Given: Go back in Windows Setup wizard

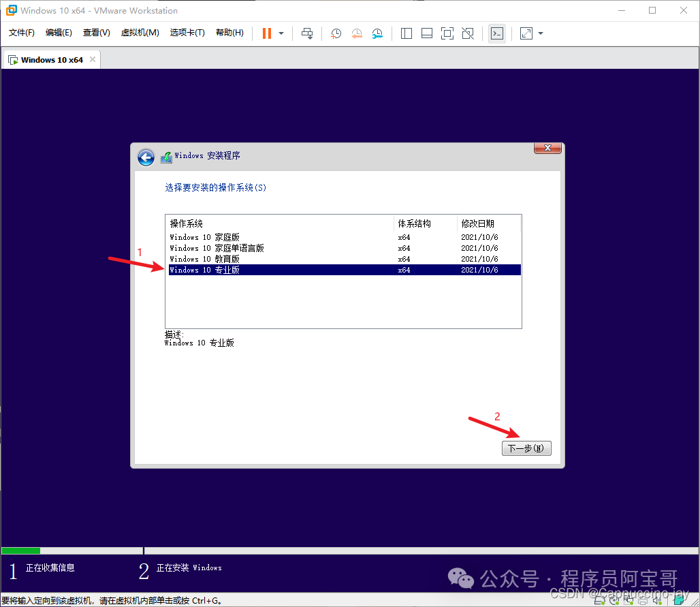Looking at the screenshot, I should (146, 157).
